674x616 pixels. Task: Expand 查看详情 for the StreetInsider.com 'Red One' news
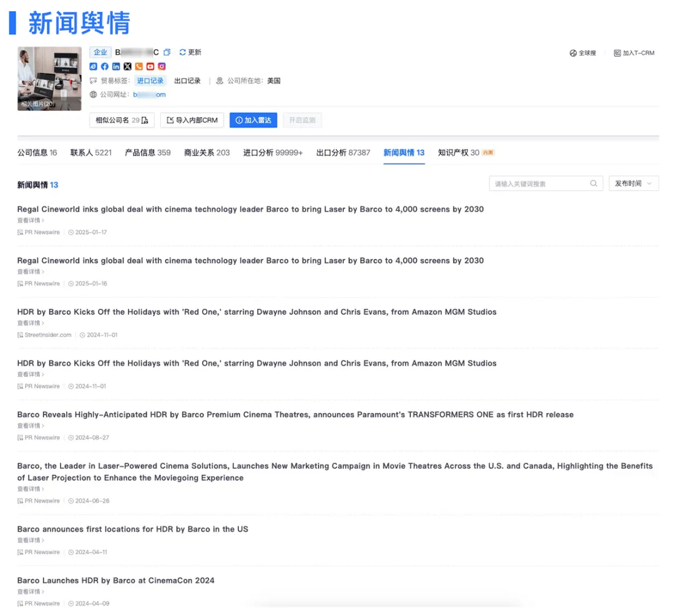[31, 323]
